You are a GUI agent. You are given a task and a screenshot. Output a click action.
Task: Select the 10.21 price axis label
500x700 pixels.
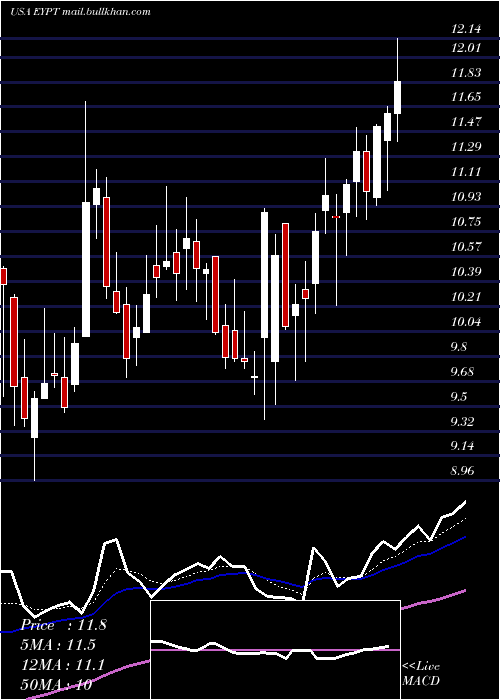click(x=466, y=296)
